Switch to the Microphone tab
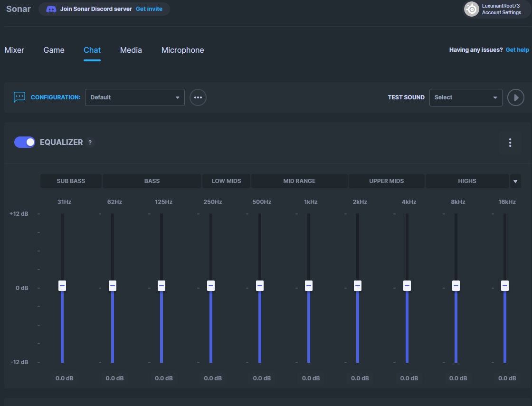 click(183, 50)
